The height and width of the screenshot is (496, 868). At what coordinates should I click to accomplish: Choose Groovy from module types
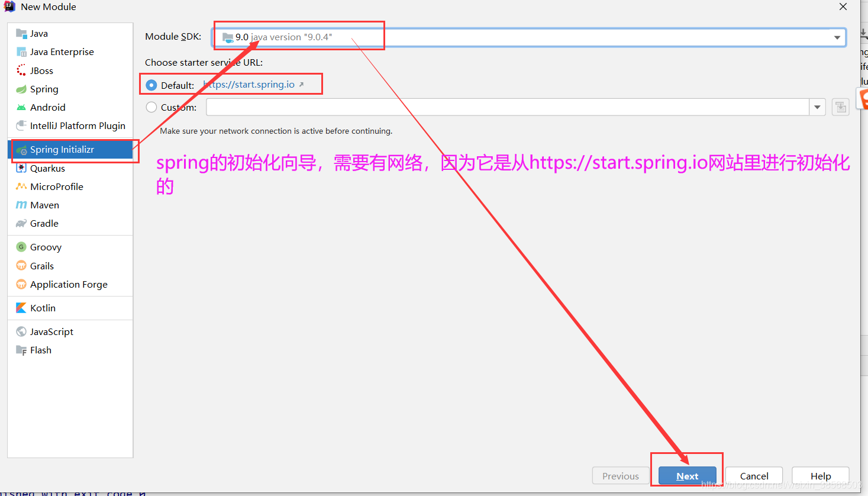click(70, 247)
